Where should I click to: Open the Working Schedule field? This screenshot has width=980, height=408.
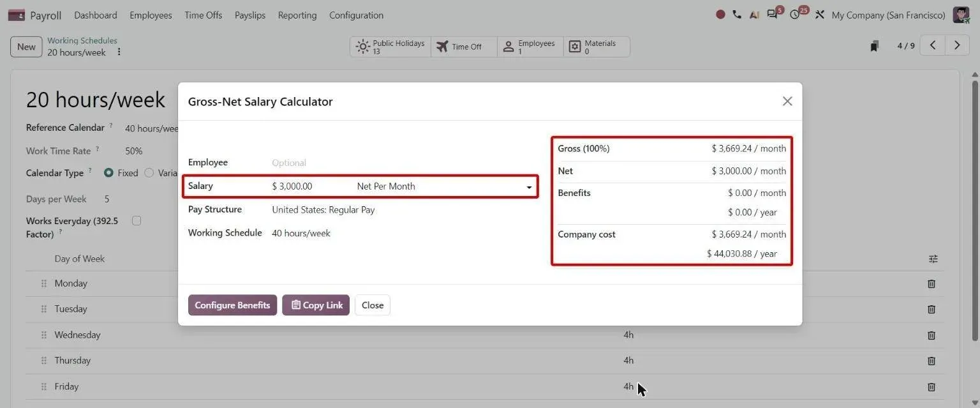click(x=403, y=233)
